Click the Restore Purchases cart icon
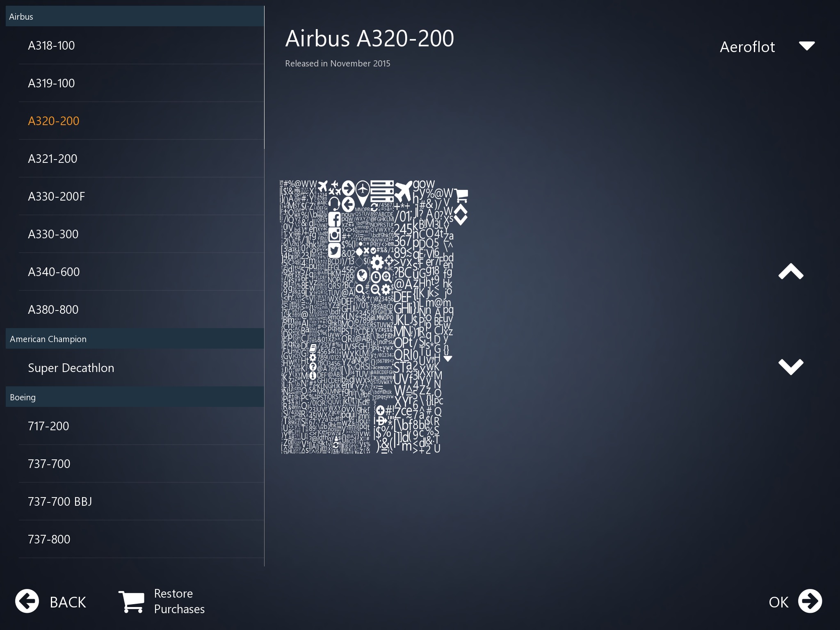The width and height of the screenshot is (840, 630). coord(131,601)
